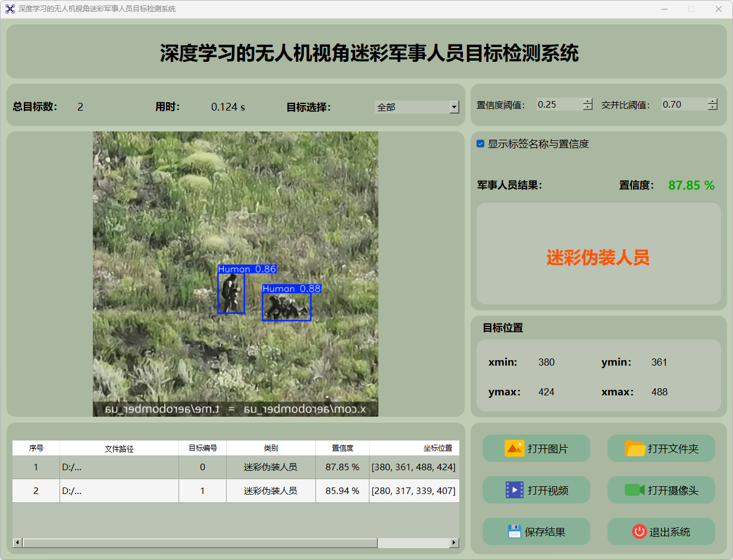
Task: Click the red power icon to exit
Action: 639,531
